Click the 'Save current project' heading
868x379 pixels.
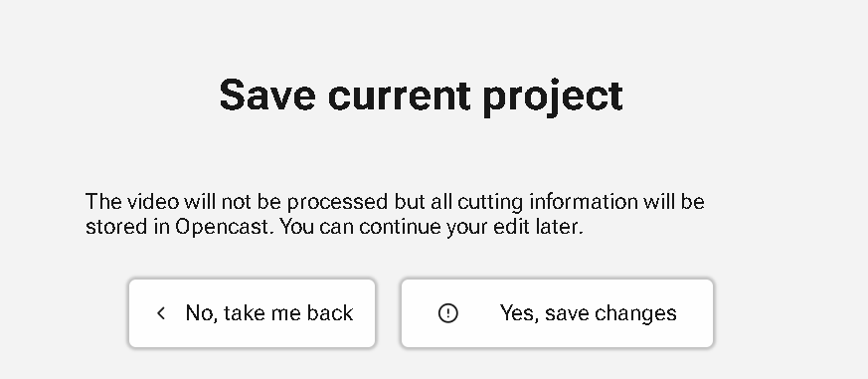tap(422, 95)
